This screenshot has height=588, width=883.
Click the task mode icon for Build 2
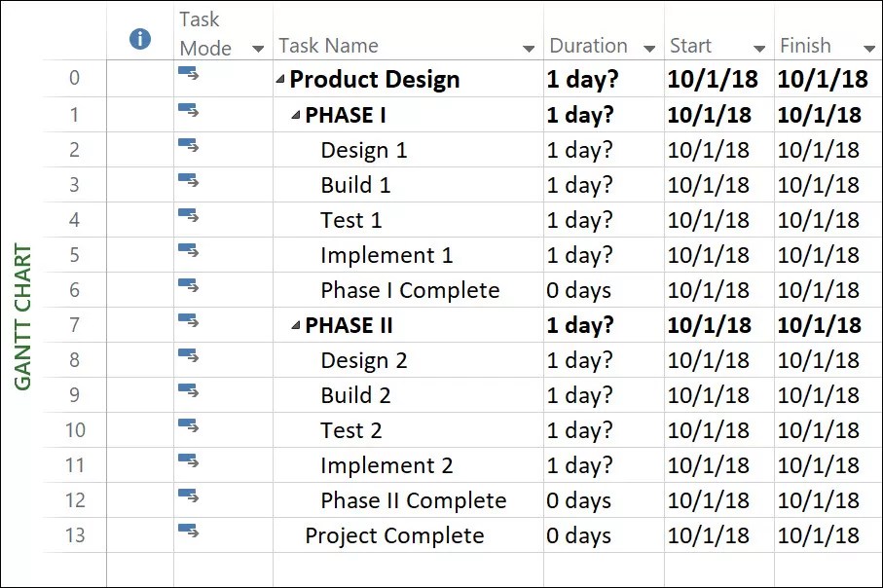pyautogui.click(x=188, y=389)
